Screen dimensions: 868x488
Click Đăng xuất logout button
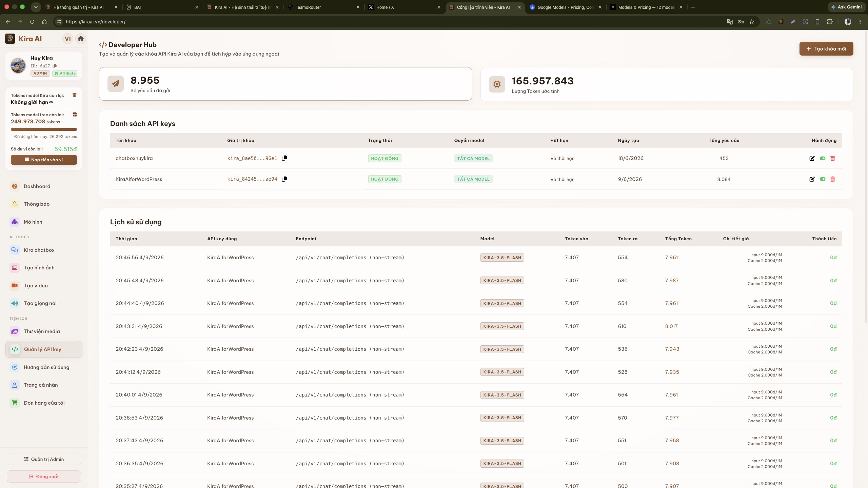(x=44, y=476)
